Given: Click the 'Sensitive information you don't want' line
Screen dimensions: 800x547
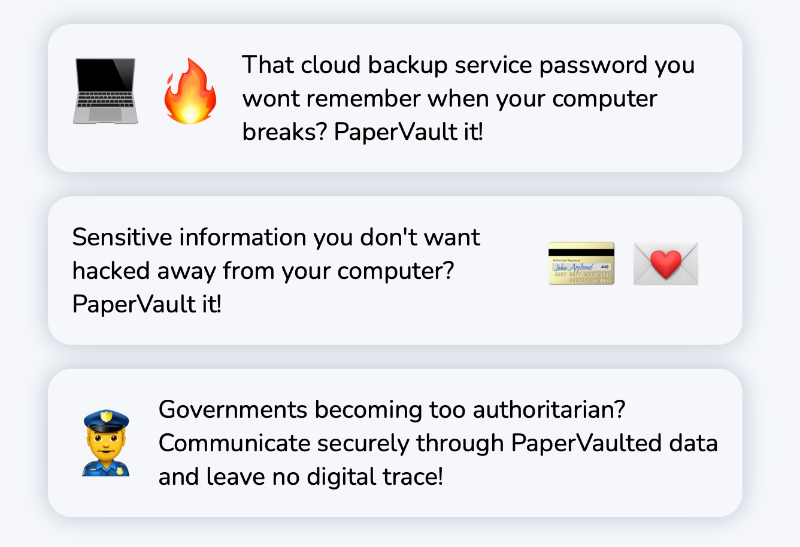Looking at the screenshot, I should 276,237.
